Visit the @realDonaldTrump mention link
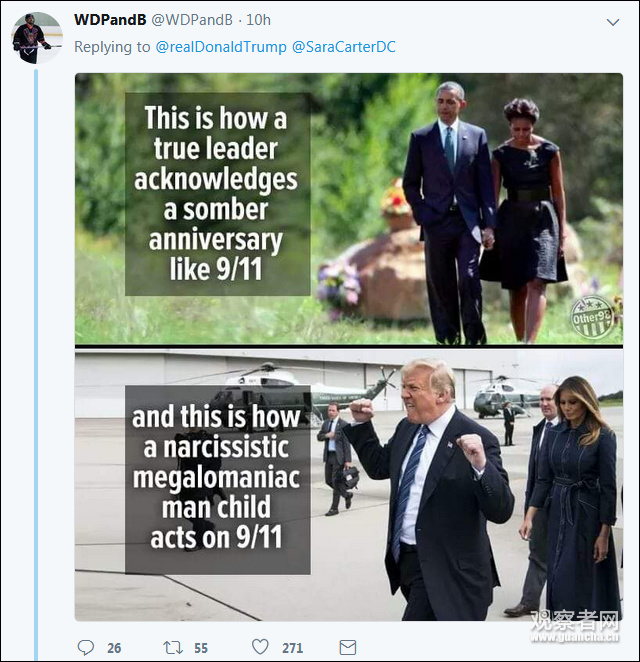 [x=220, y=46]
